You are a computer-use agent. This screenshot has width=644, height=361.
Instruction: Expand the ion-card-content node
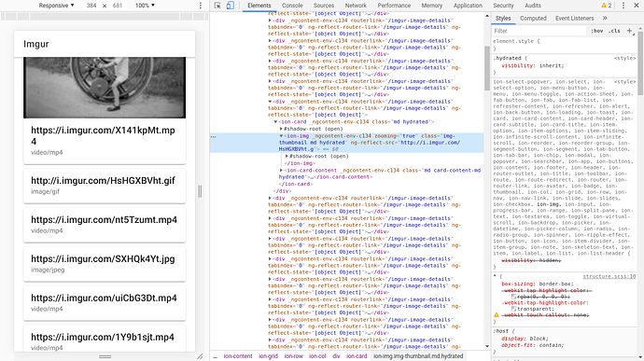coord(281,171)
